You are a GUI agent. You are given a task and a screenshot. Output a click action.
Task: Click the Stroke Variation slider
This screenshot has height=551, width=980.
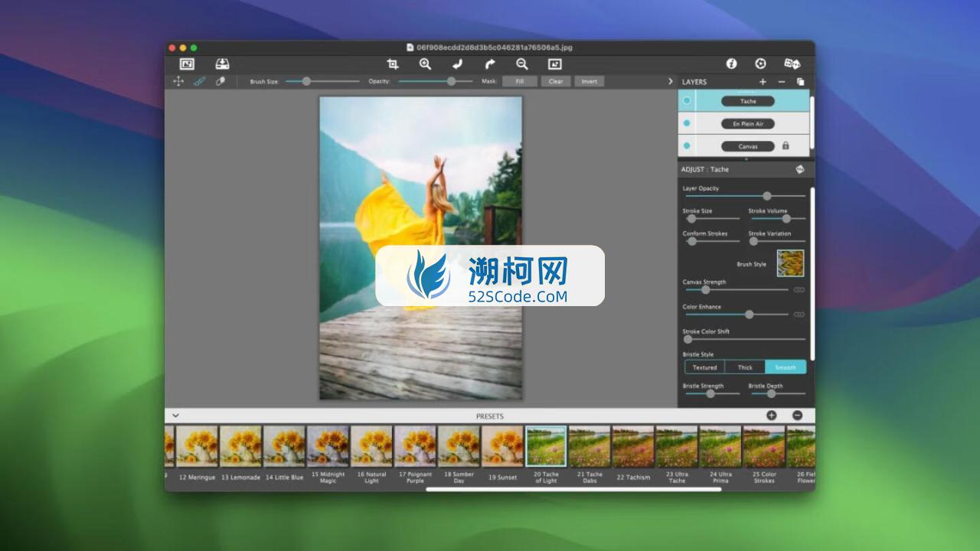[x=777, y=241]
